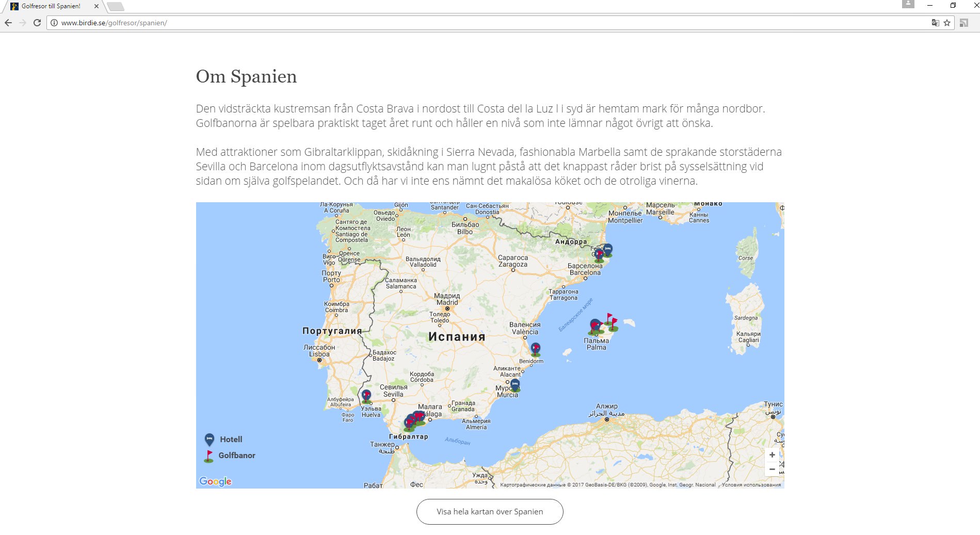Click the browser forward arrow
The width and height of the screenshot is (980, 535).
click(x=23, y=23)
